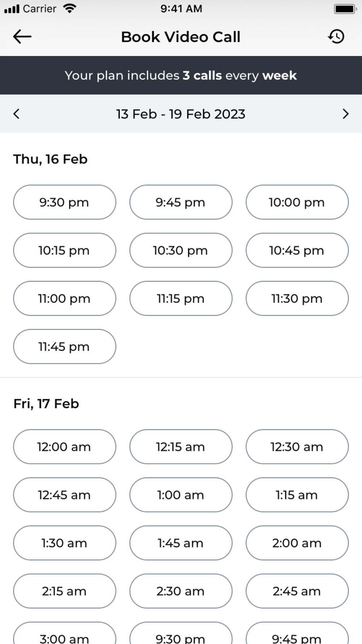Choose the 11:00 pm time slot
This screenshot has width=362, height=644.
tap(65, 298)
